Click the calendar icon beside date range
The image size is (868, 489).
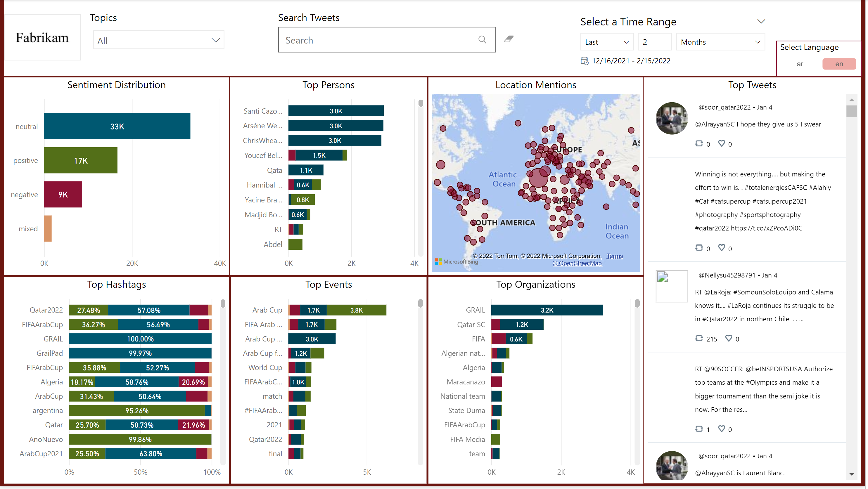[x=584, y=61]
